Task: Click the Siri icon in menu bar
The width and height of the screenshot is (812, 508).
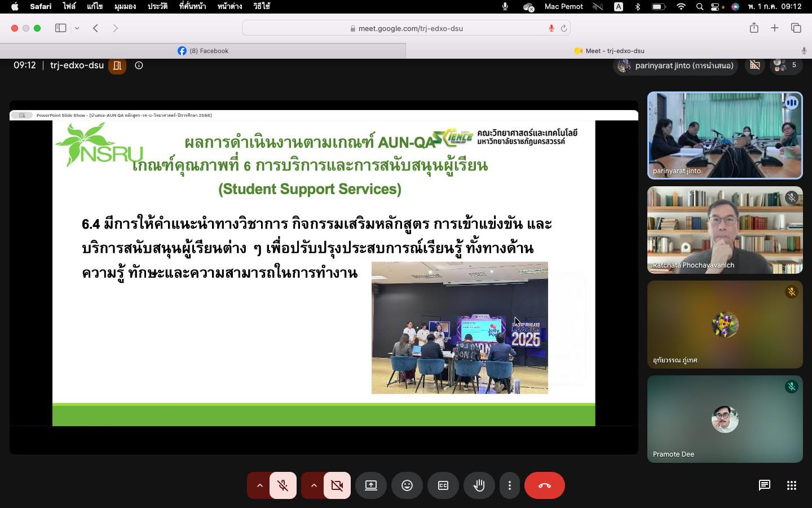Action: pos(735,6)
